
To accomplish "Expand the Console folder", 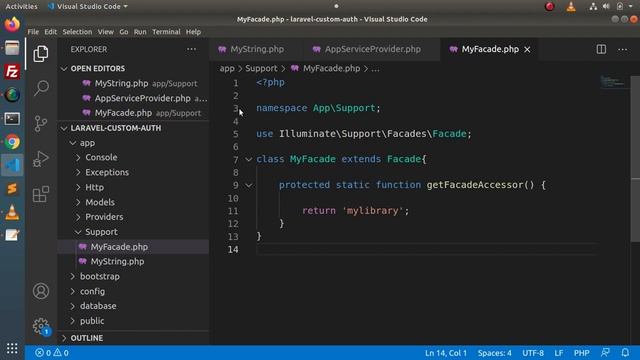I will 78,158.
